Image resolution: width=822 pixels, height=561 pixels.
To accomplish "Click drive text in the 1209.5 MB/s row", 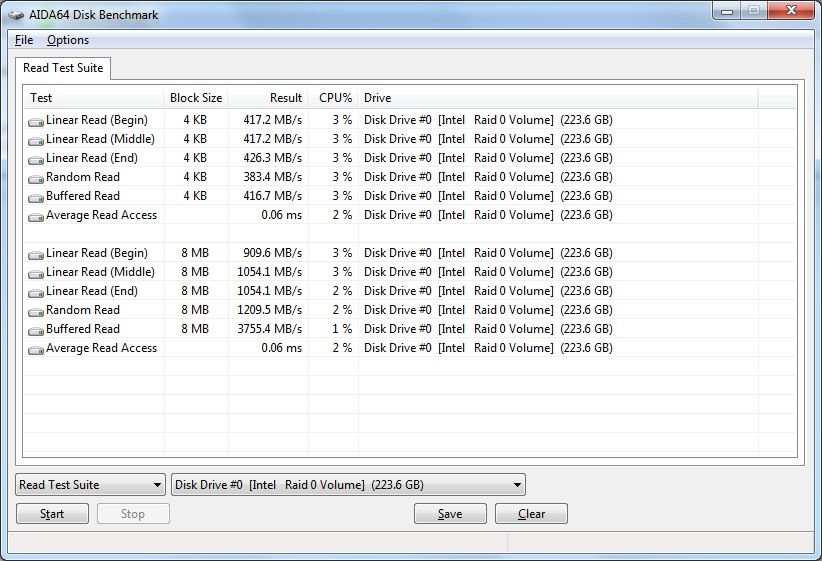I will click(488, 310).
